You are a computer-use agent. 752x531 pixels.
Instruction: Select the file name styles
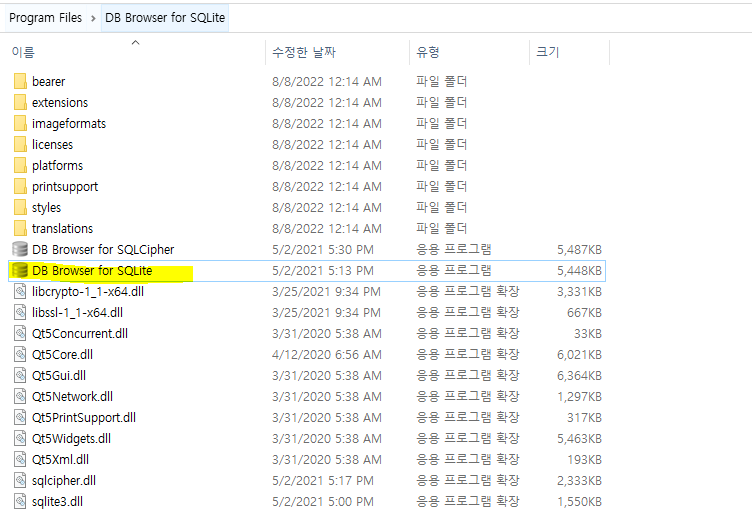pos(47,208)
